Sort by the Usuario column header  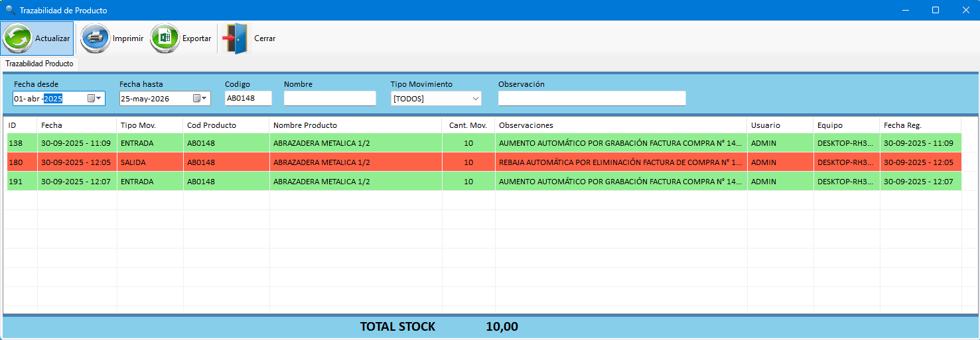(x=780, y=125)
